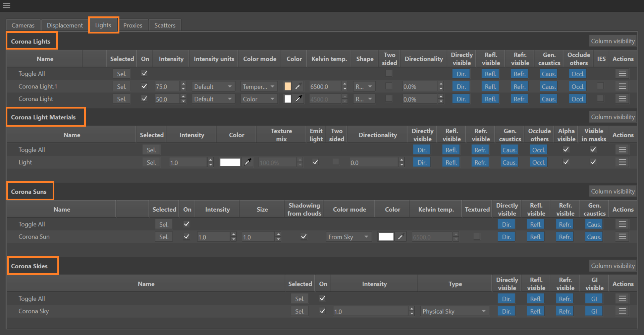The width and height of the screenshot is (644, 335).
Task: Open Intensity units dropdown for Corona Light.1
Action: (213, 86)
